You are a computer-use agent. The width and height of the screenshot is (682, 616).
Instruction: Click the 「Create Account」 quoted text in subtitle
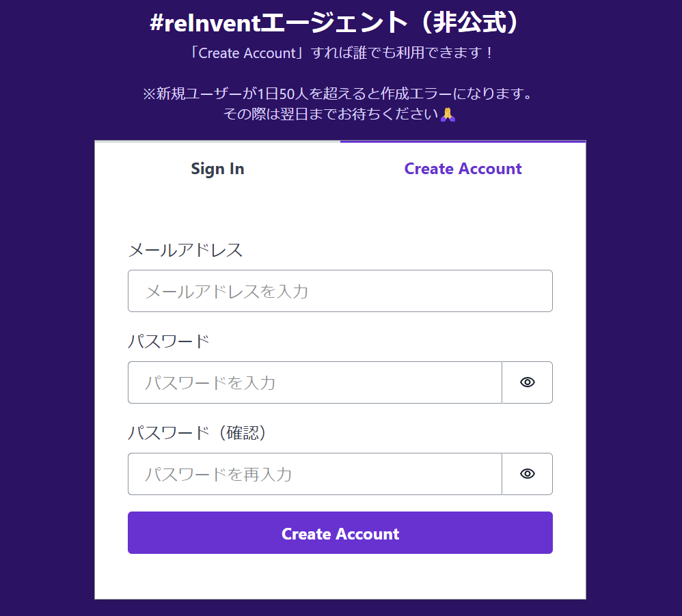247,53
